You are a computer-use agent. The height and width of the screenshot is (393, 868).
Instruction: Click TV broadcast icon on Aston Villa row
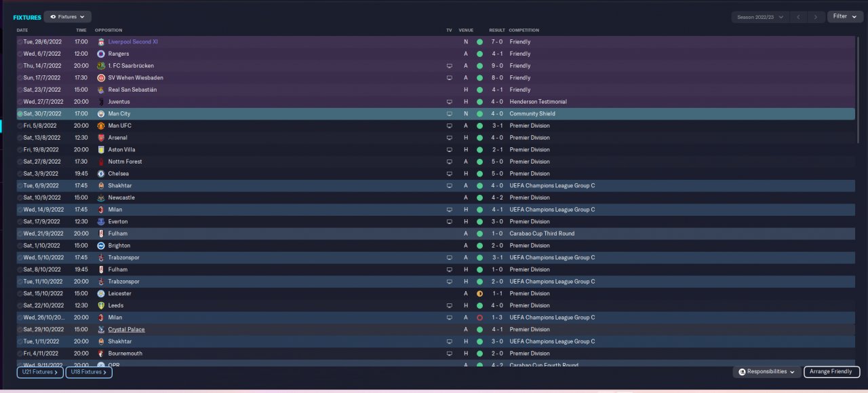click(x=449, y=150)
